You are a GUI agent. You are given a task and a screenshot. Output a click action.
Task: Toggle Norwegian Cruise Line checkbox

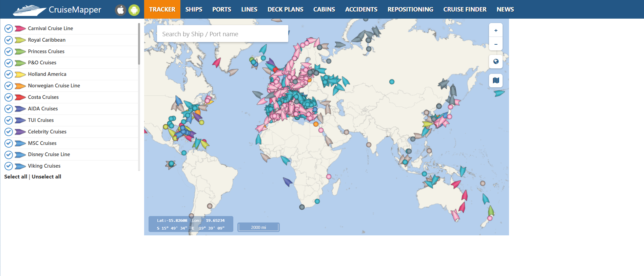[x=8, y=86]
